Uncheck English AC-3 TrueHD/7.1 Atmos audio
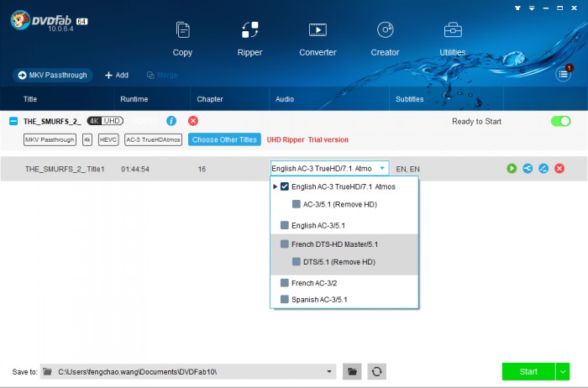Screen dimensions: 588x388 click(285, 186)
